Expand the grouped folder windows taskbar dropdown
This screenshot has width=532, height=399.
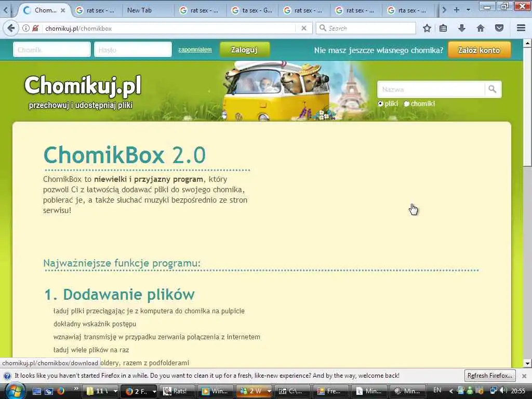[115, 391]
